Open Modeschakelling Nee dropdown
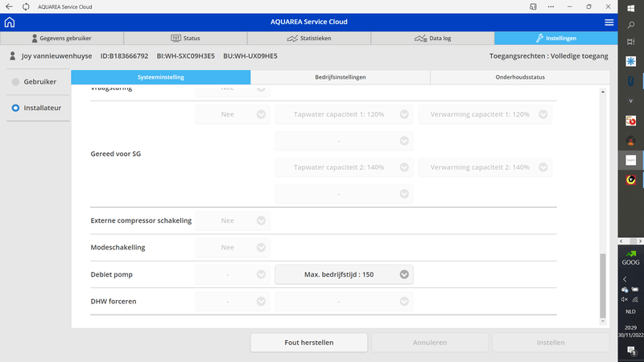644x362 pixels. coord(233,248)
